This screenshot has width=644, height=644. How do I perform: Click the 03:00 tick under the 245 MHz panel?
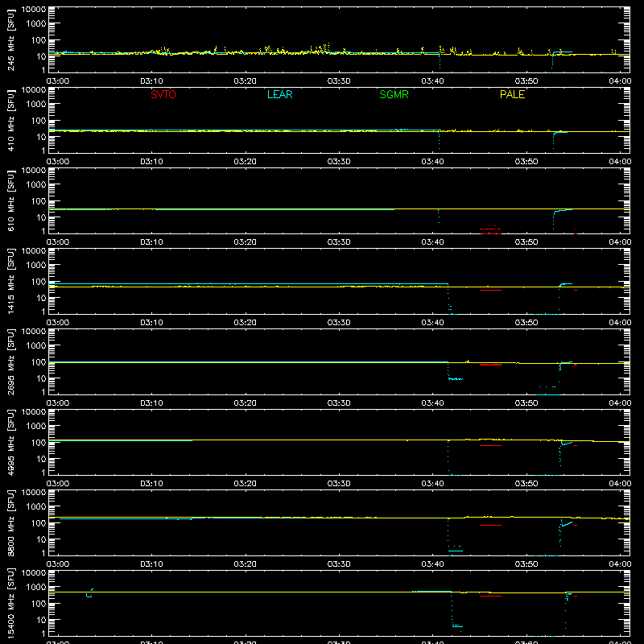coord(58,81)
